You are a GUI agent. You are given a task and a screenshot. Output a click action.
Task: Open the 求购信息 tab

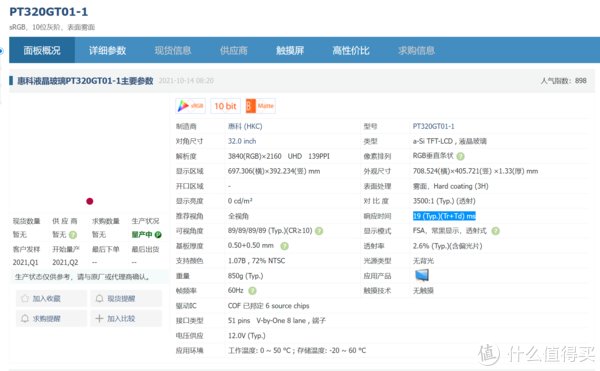tap(416, 50)
